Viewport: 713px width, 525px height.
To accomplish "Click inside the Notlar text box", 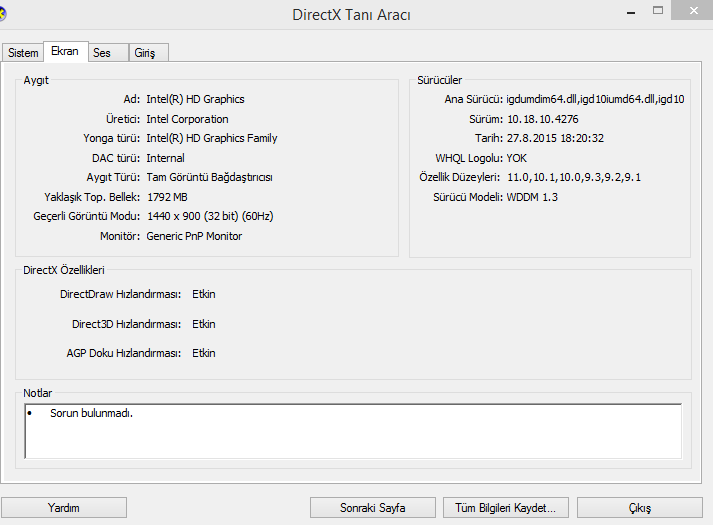I will (353, 431).
